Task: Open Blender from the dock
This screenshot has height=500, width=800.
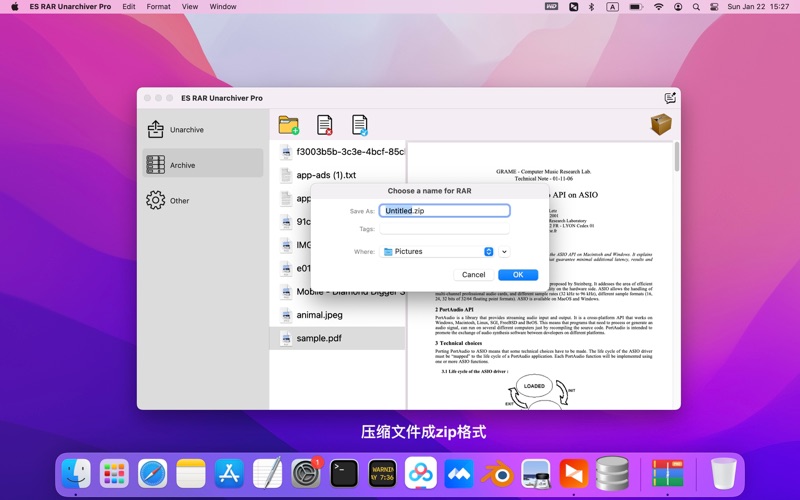Action: click(497, 473)
